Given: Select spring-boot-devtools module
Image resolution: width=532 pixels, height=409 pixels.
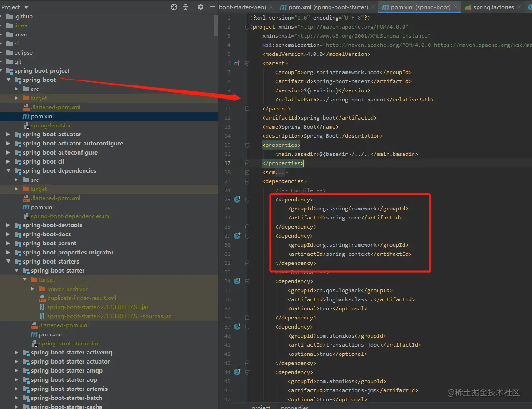Looking at the screenshot, I should (x=52, y=225).
